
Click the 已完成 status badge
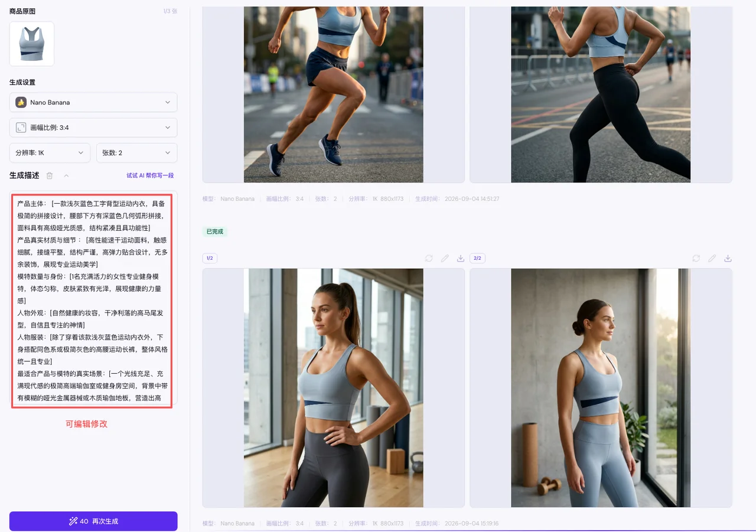point(215,231)
